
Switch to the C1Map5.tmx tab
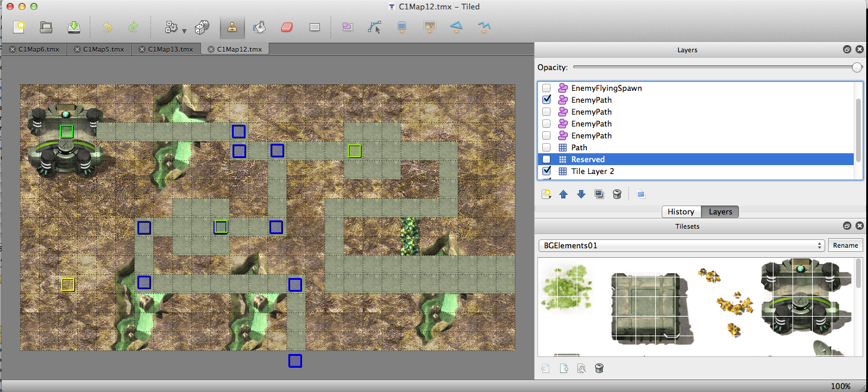click(99, 49)
